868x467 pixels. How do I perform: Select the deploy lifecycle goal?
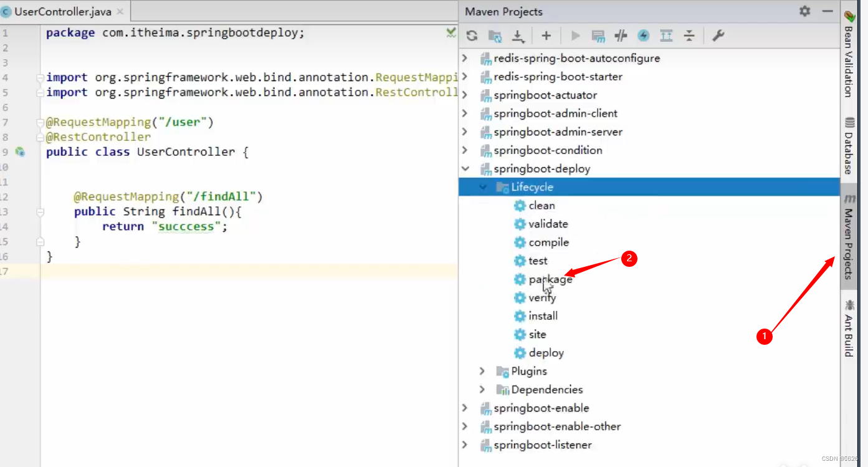tap(546, 353)
